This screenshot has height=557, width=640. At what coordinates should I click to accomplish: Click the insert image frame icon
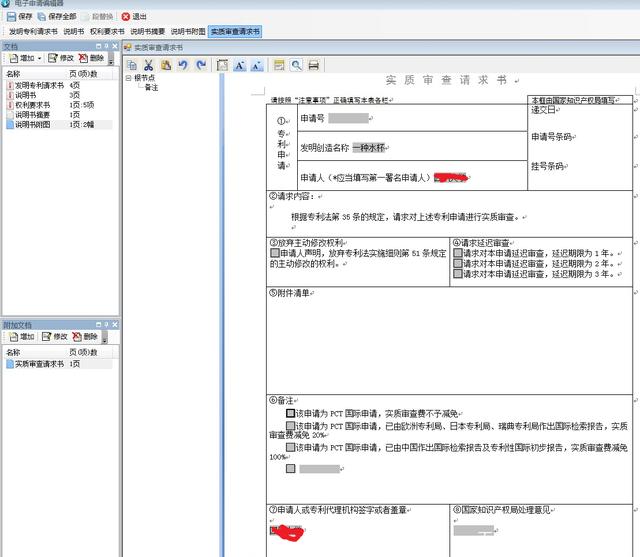click(x=222, y=65)
